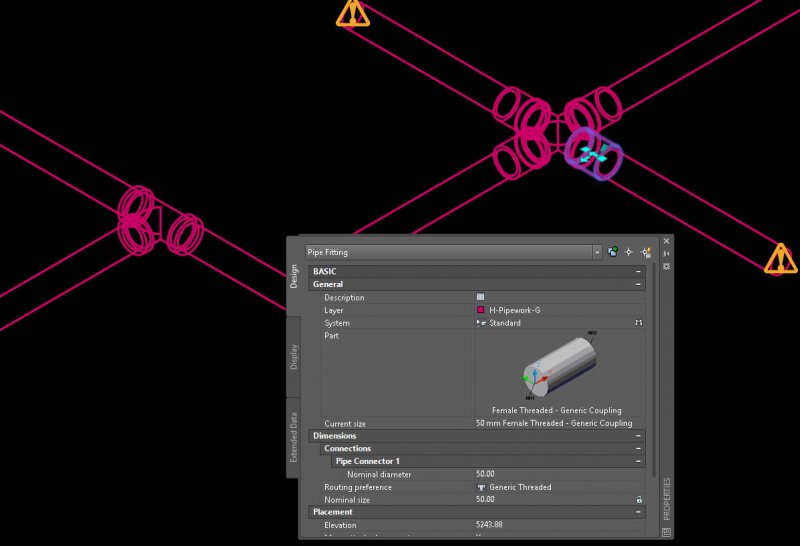Collapse the BASIC section
Viewport: 800px width, 546px height.
pyautogui.click(x=638, y=271)
